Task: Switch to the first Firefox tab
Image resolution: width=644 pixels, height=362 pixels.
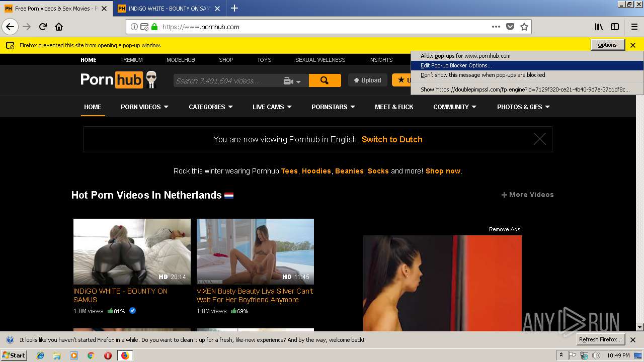Action: 55,9
